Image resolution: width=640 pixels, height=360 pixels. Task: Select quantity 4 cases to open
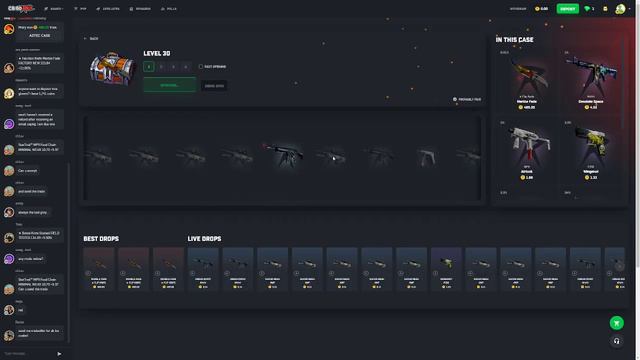(186, 67)
